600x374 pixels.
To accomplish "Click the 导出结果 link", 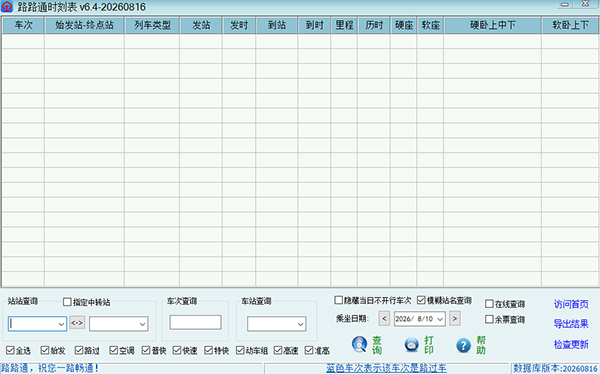I will click(571, 324).
